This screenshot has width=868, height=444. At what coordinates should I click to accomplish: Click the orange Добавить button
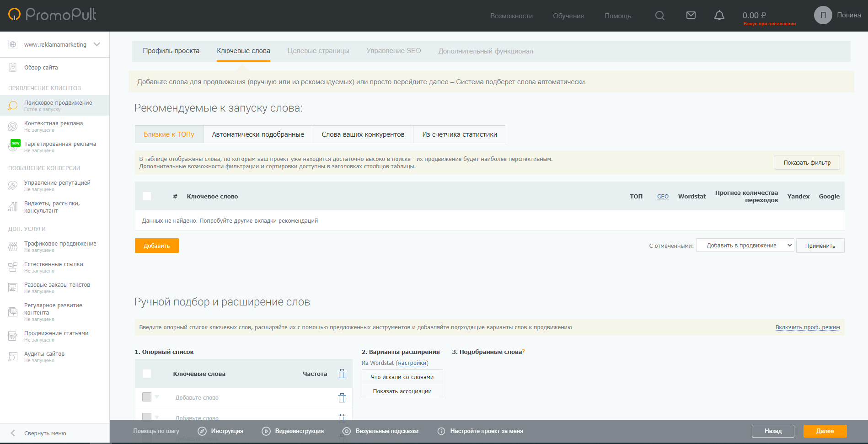(157, 246)
